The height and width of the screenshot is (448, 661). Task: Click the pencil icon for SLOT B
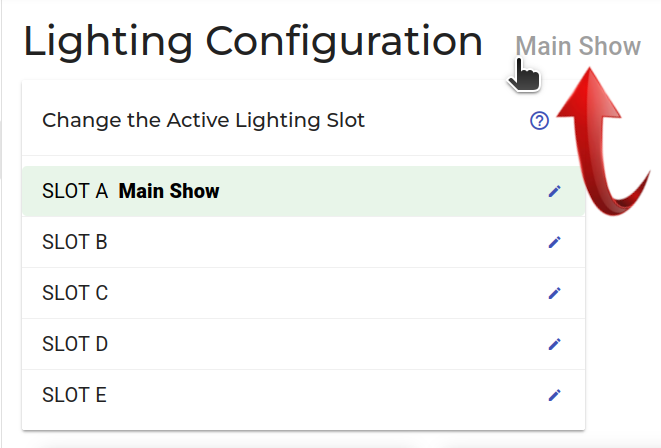tap(555, 242)
